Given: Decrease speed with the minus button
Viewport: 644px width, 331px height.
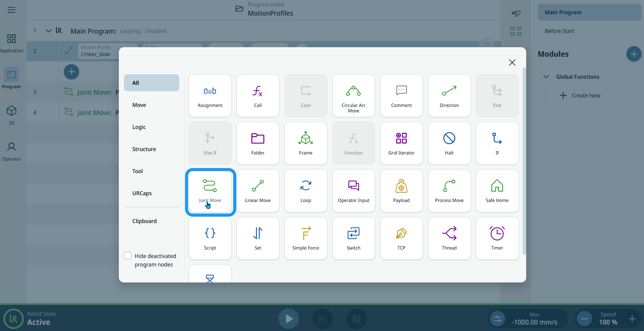Looking at the screenshot, I should 584,319.
